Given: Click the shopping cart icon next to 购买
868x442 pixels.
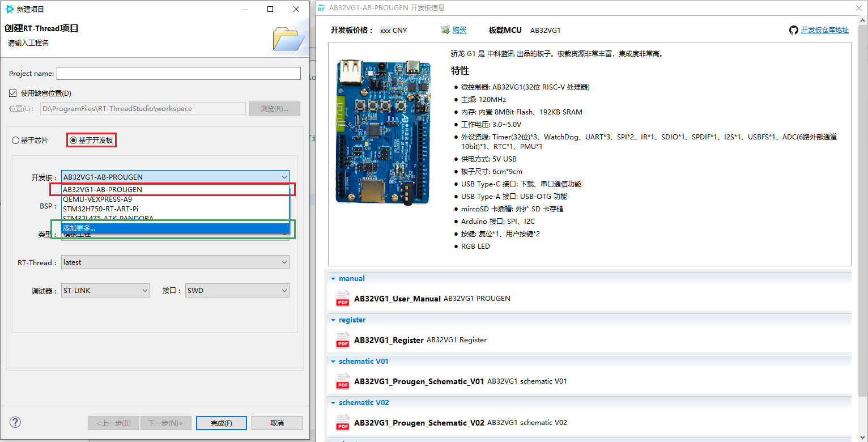Looking at the screenshot, I should tap(445, 30).
